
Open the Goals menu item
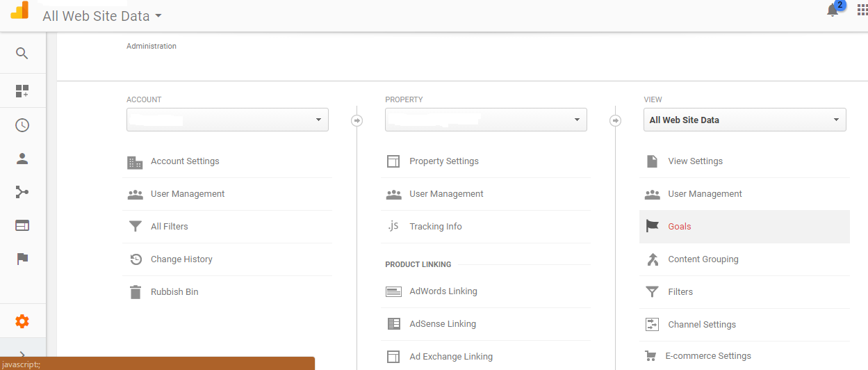(679, 227)
